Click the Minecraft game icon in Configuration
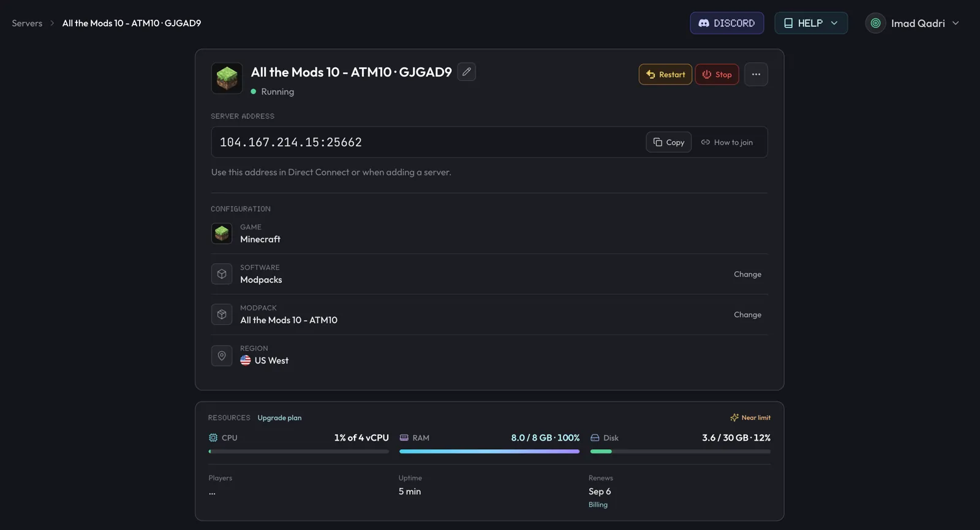980x530 pixels. click(222, 233)
